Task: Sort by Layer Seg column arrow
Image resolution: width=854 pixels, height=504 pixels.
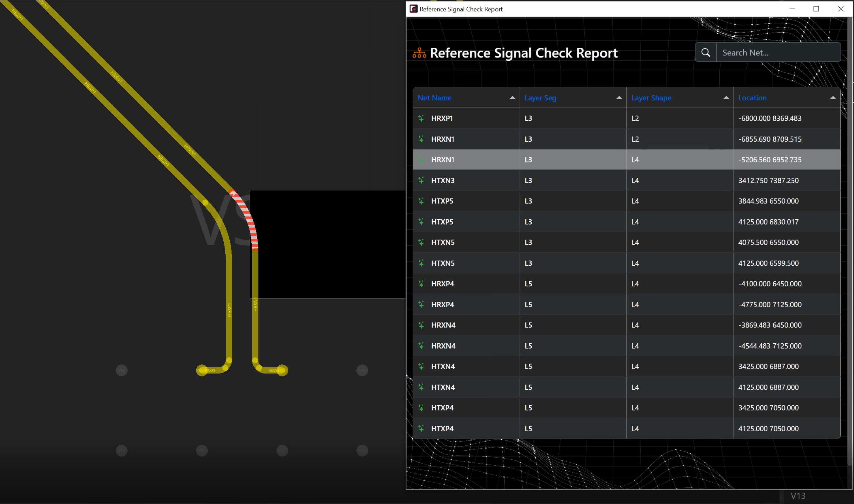Action: click(x=619, y=98)
